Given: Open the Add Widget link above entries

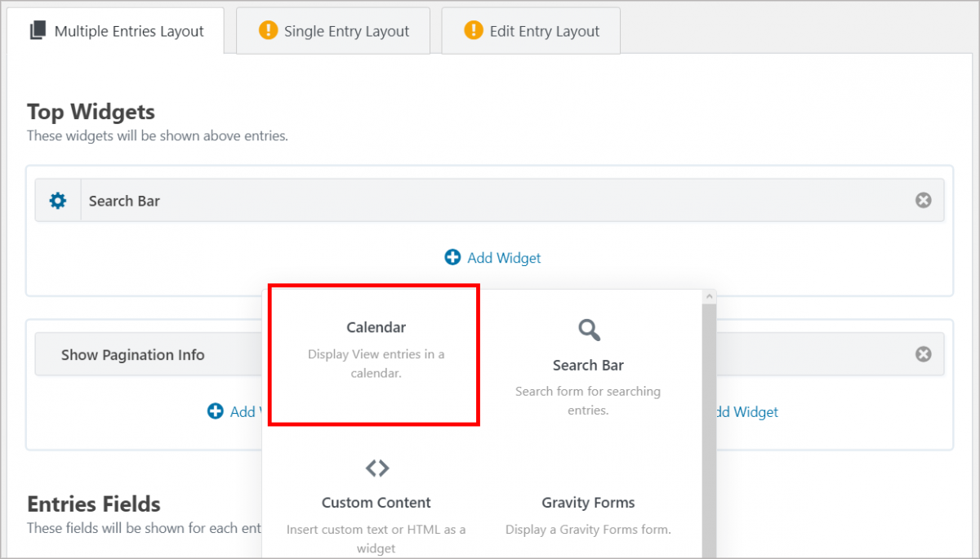Looking at the screenshot, I should (504, 257).
